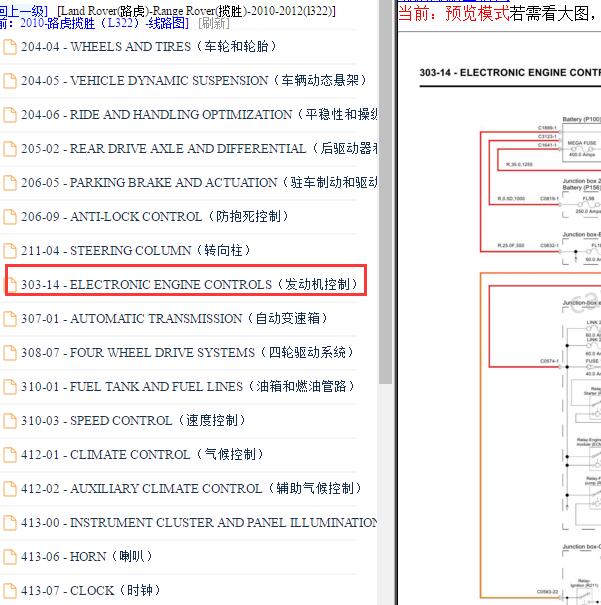Open 413-06 HORN entry
This screenshot has height=605, width=601.
point(87,556)
